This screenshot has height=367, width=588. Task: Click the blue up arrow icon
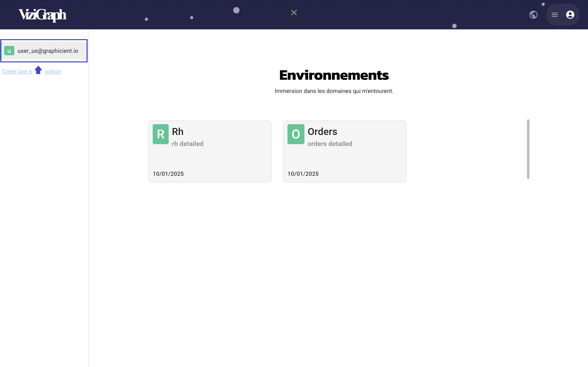tap(38, 70)
